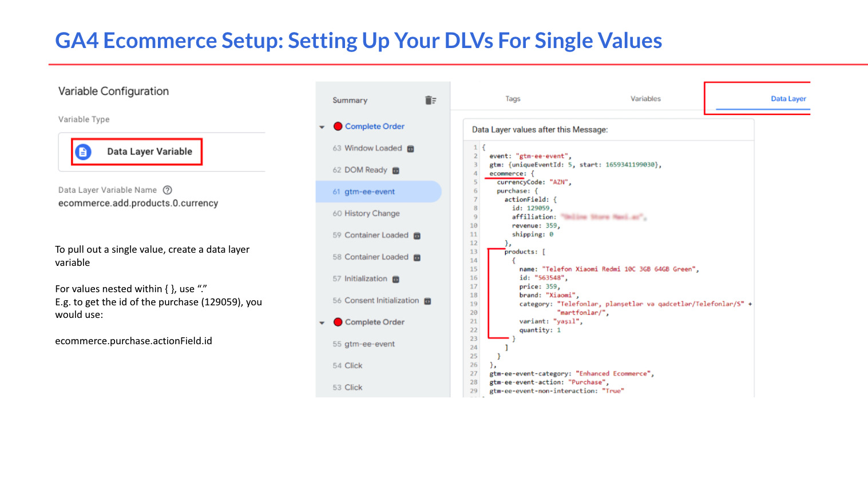Viewport: 868px width, 486px height.
Task: Click the ecommerce.add.products.0.currency name field
Action: [138, 203]
